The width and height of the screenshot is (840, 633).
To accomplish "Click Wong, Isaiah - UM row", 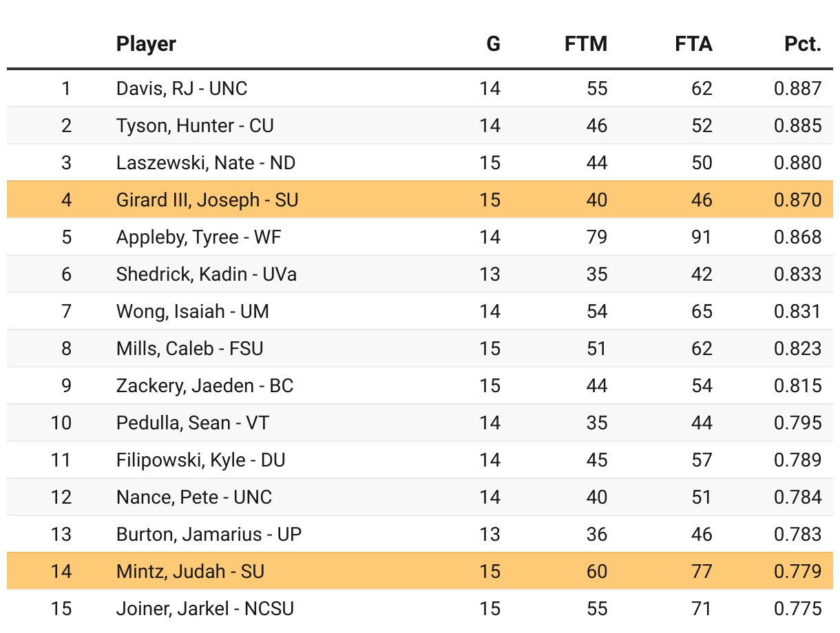I will [420, 311].
